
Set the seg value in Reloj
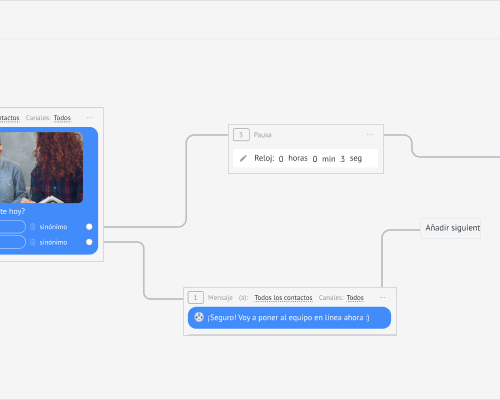(342, 159)
